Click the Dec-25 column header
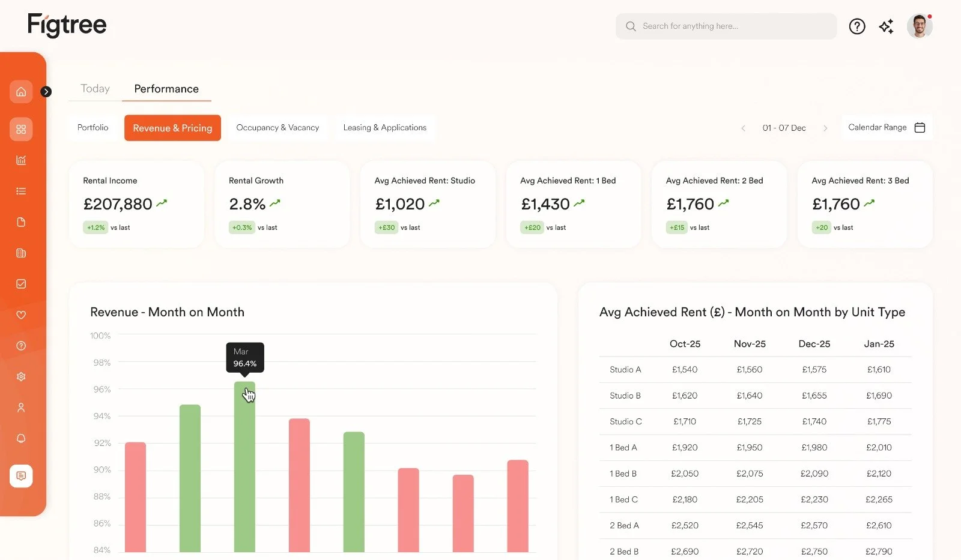Image resolution: width=961 pixels, height=560 pixels. coord(814,344)
